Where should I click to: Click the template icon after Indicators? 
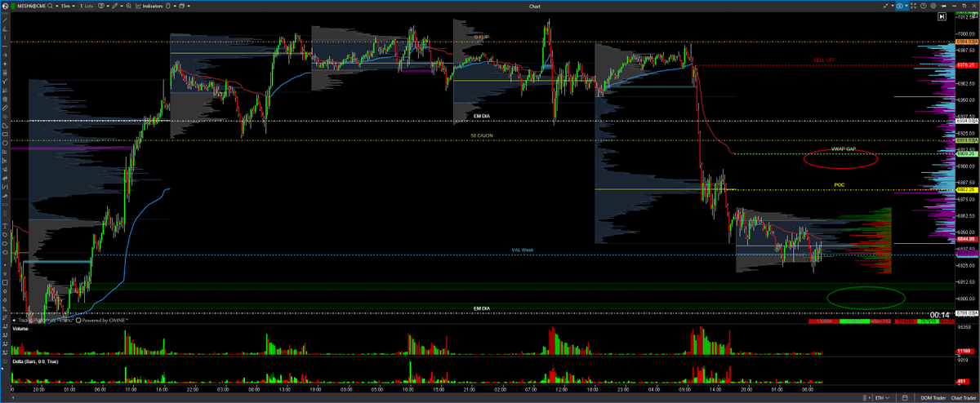click(x=167, y=7)
